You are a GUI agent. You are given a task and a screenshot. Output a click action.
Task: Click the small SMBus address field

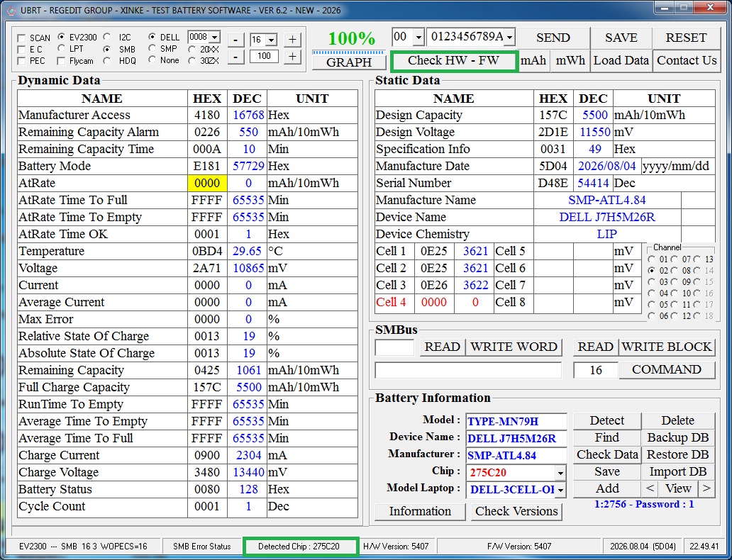tap(394, 347)
